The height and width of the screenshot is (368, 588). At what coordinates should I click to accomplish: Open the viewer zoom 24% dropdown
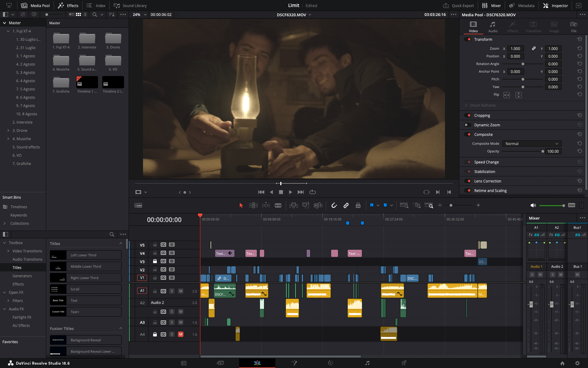pos(145,15)
